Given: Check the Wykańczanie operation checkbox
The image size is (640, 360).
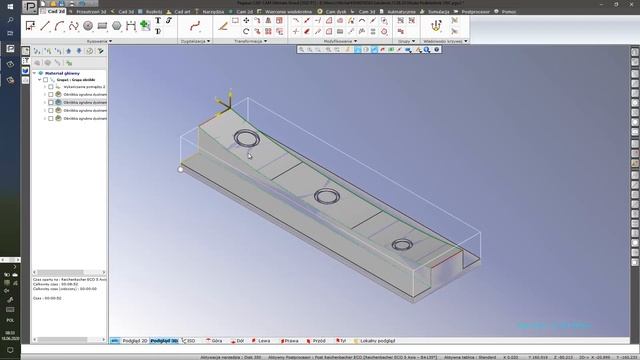Looking at the screenshot, I should [51, 87].
